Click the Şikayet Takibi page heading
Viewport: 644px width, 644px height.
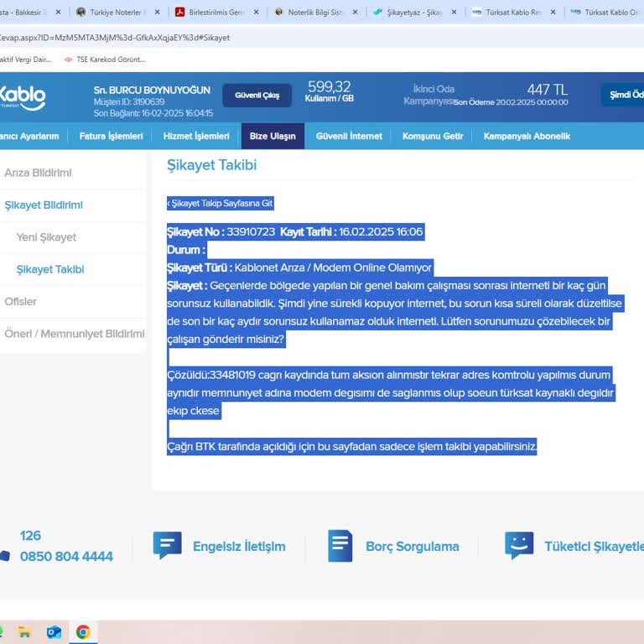(x=211, y=165)
